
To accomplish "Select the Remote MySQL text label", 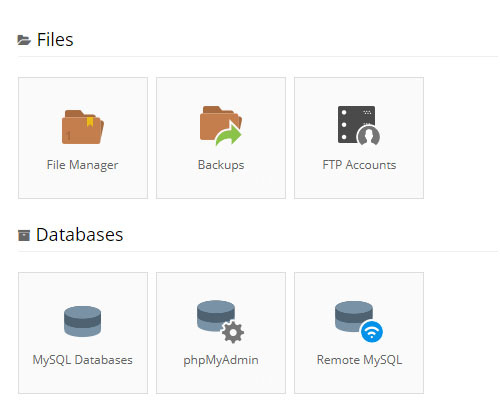I will tap(359, 360).
